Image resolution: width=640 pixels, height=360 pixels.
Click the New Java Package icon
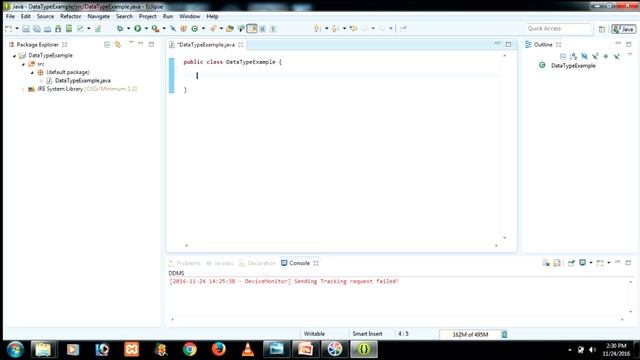pyautogui.click(x=184, y=29)
